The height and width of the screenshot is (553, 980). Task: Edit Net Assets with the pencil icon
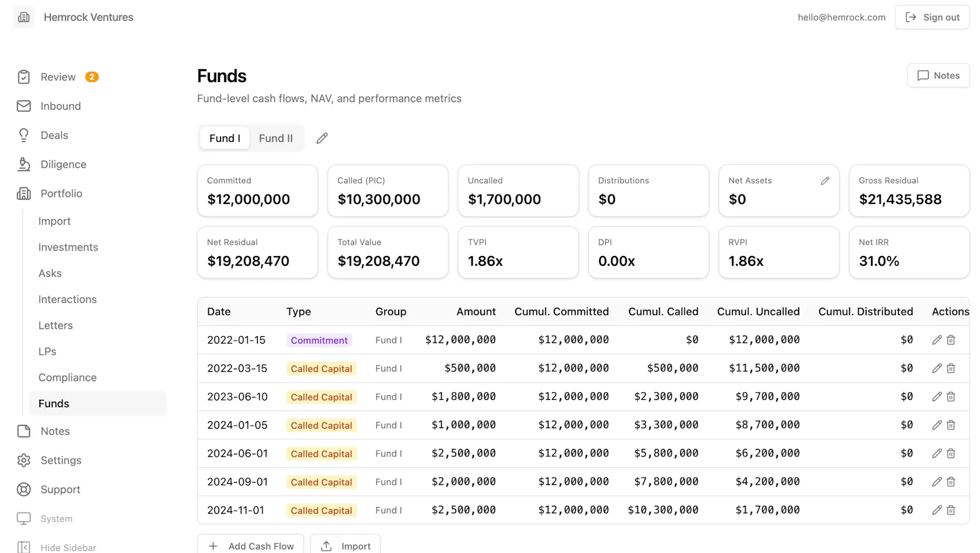pos(825,181)
